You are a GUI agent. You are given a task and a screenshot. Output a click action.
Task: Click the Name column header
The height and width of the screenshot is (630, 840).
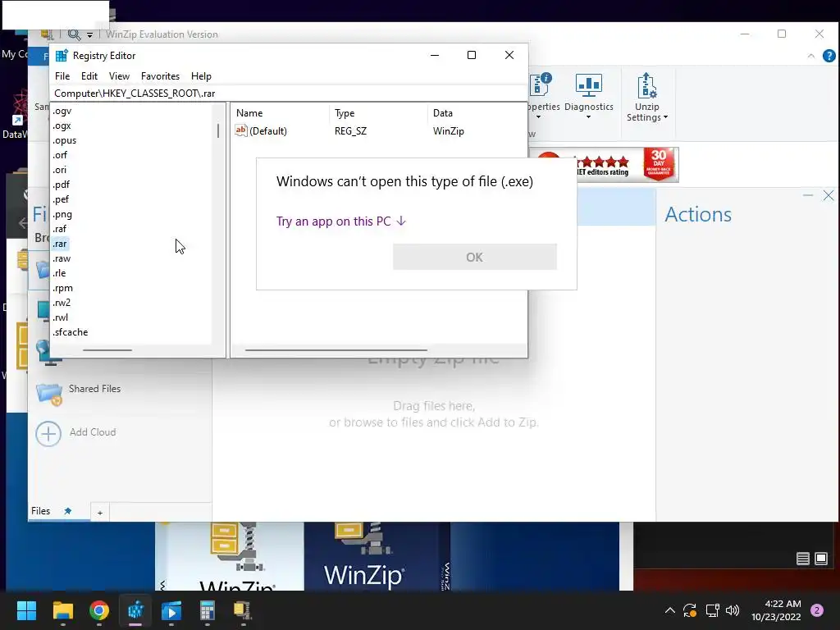pos(249,113)
